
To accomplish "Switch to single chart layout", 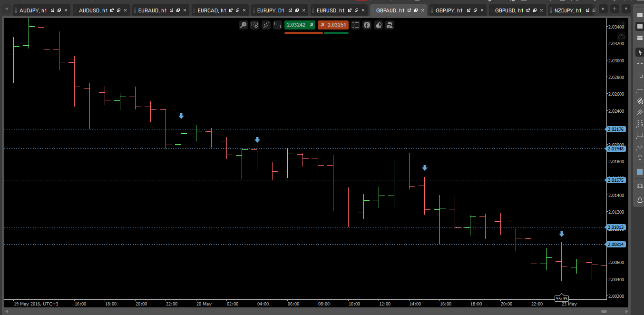I will 640,27.
